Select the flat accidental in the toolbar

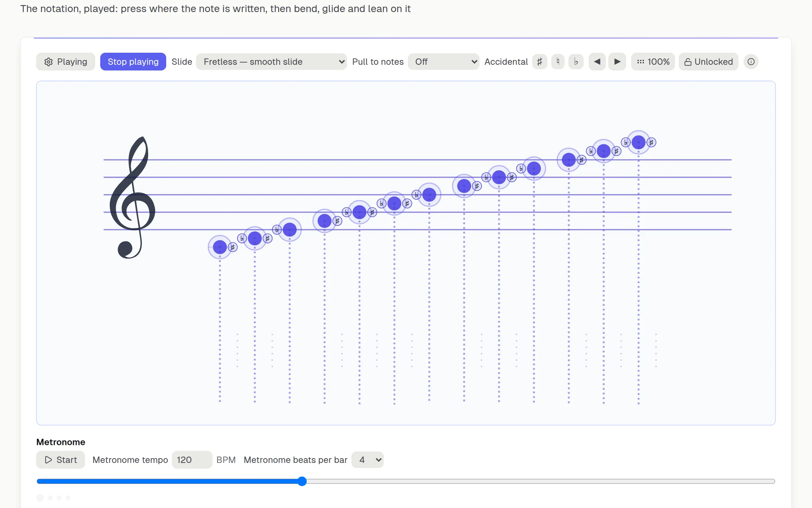click(x=576, y=62)
